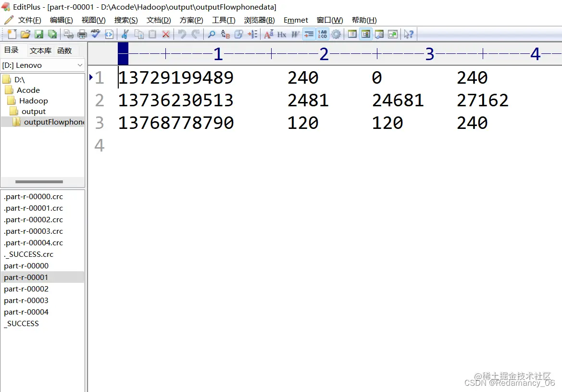Select file ._SUCCESS.crc
The width and height of the screenshot is (562, 392).
tap(29, 254)
